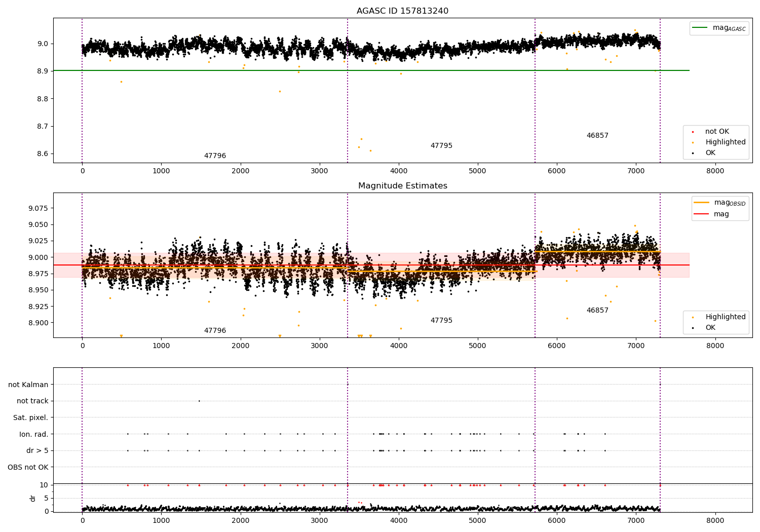Image resolution: width=760 pixels, height=532 pixels.
Task: Click the "8.900" y-tick in middle plot
Action: tap(39, 323)
